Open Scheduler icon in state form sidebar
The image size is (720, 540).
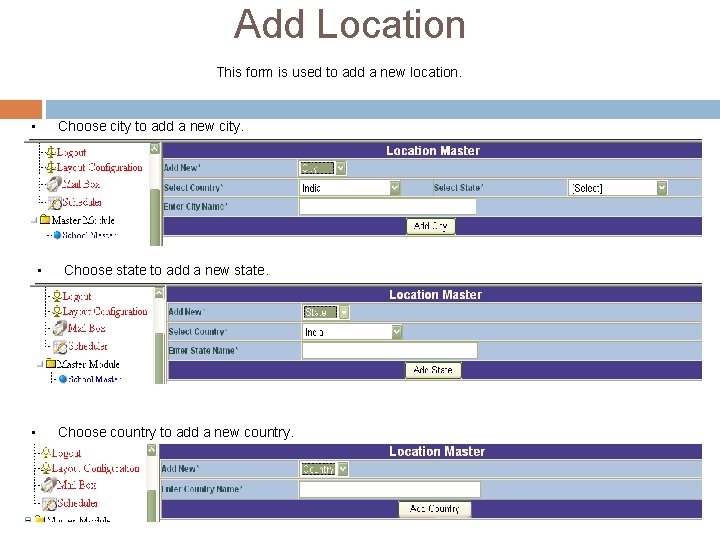point(60,346)
